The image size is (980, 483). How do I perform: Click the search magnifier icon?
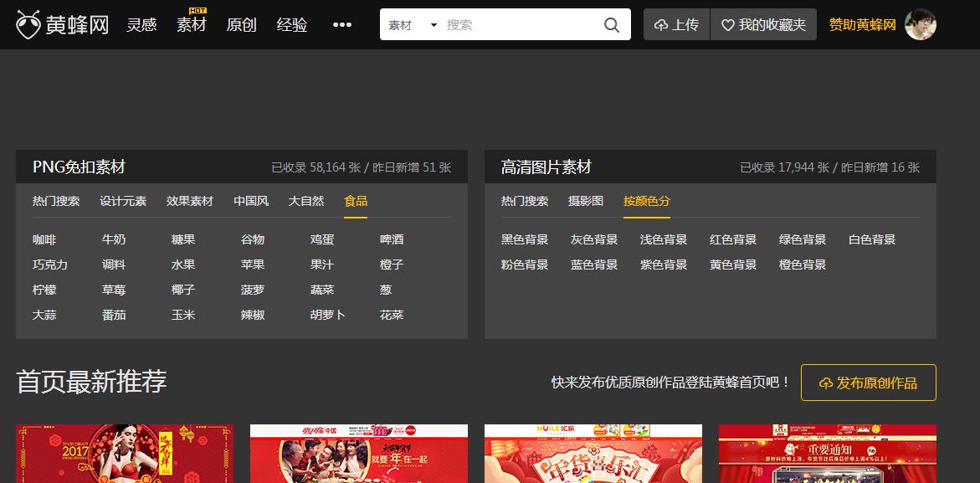coord(611,24)
